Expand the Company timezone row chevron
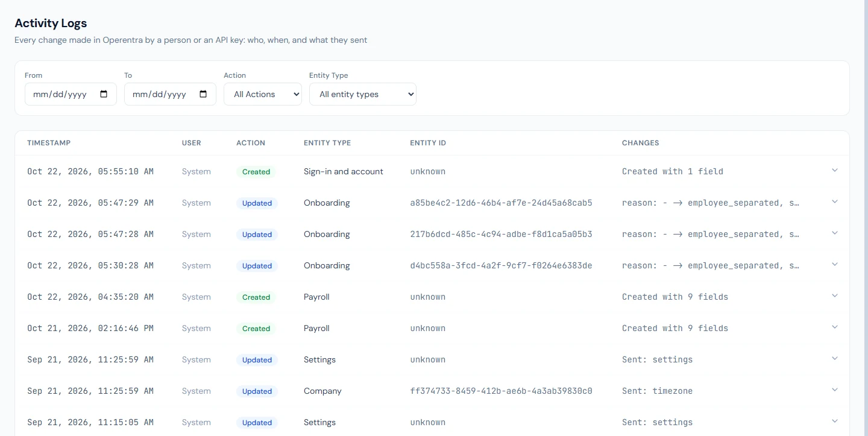The height and width of the screenshot is (436, 868). pyautogui.click(x=835, y=390)
